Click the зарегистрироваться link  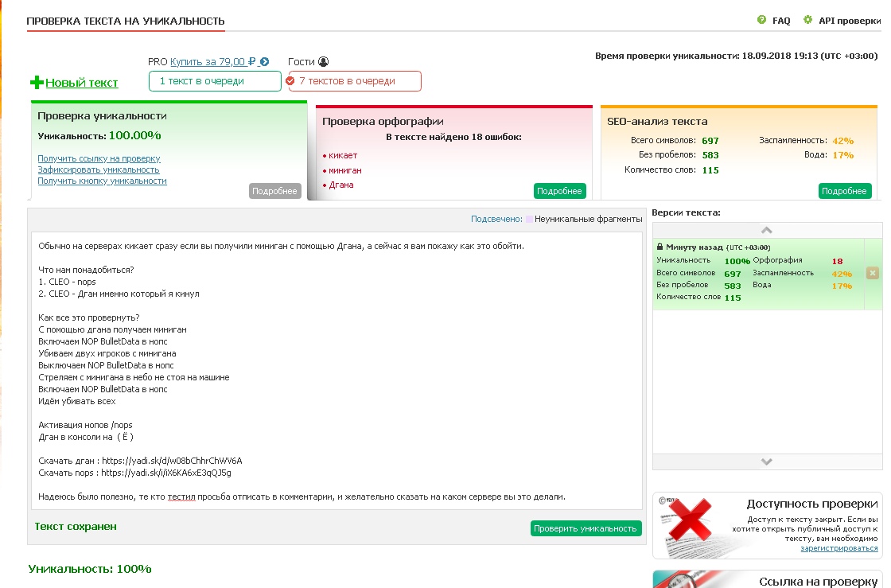(x=838, y=548)
